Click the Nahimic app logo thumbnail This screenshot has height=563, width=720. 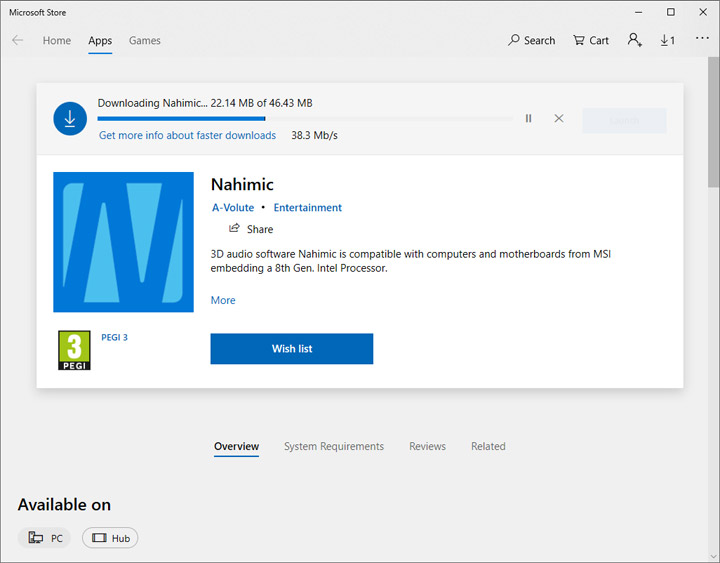[x=123, y=242]
